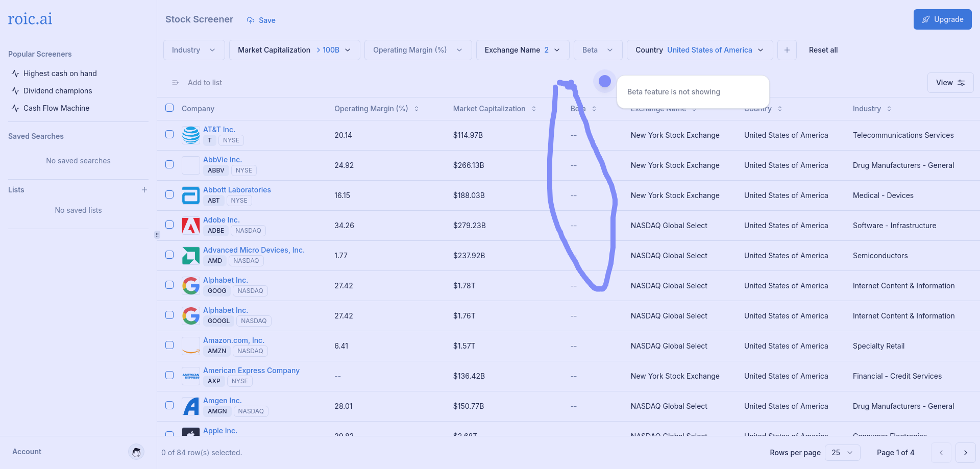Check the AbbVie Inc. row checkbox
980x469 pixels.
[169, 164]
